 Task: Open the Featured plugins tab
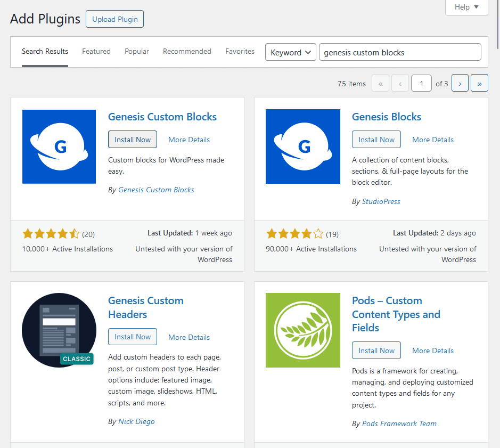click(x=96, y=51)
